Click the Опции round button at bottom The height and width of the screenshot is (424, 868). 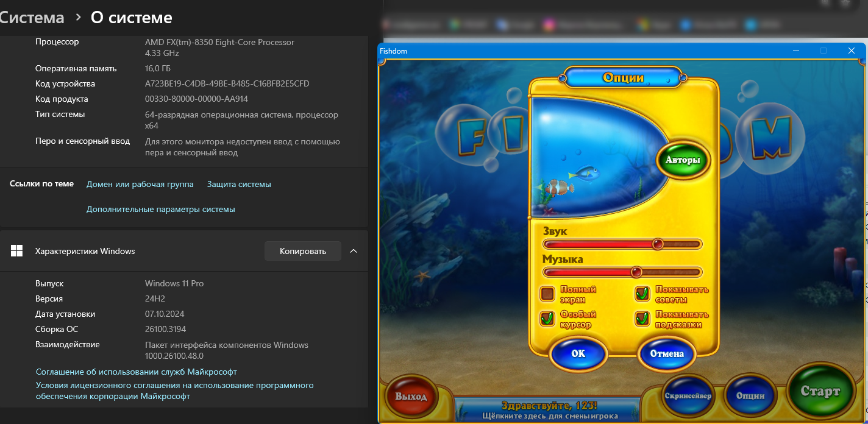click(750, 395)
